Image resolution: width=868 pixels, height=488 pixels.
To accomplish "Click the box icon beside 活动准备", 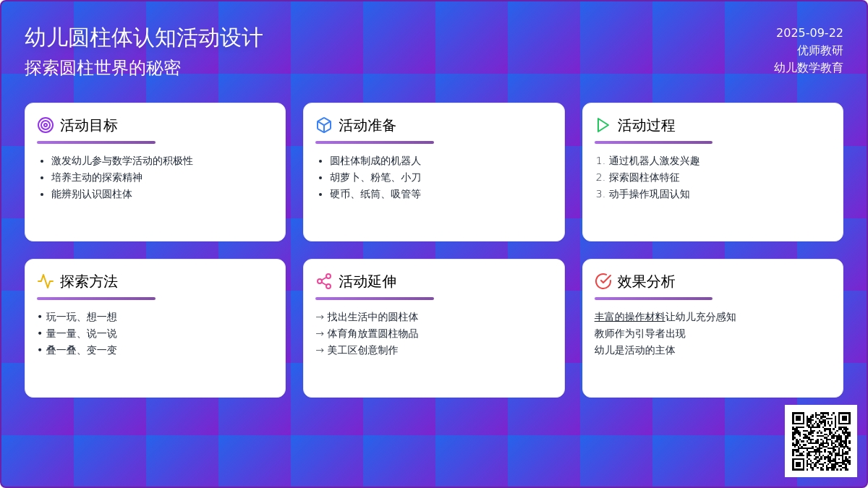I will point(324,125).
